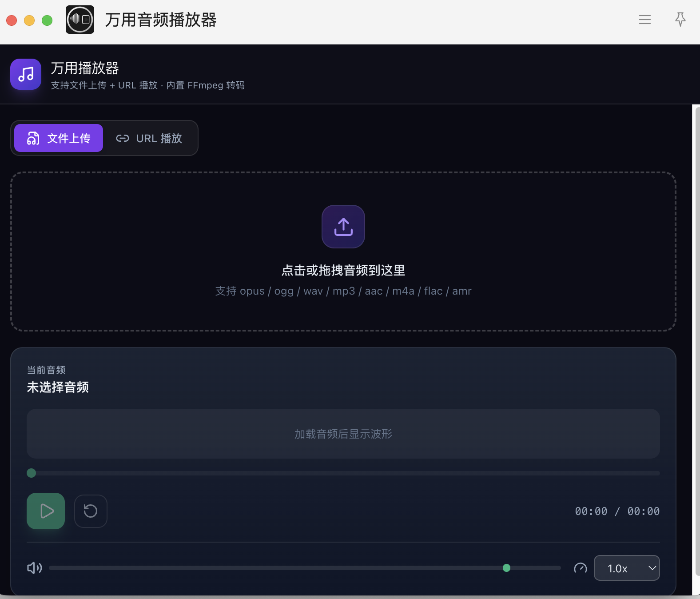Pin the window with the pushpin icon
This screenshot has width=700, height=599.
(x=680, y=20)
